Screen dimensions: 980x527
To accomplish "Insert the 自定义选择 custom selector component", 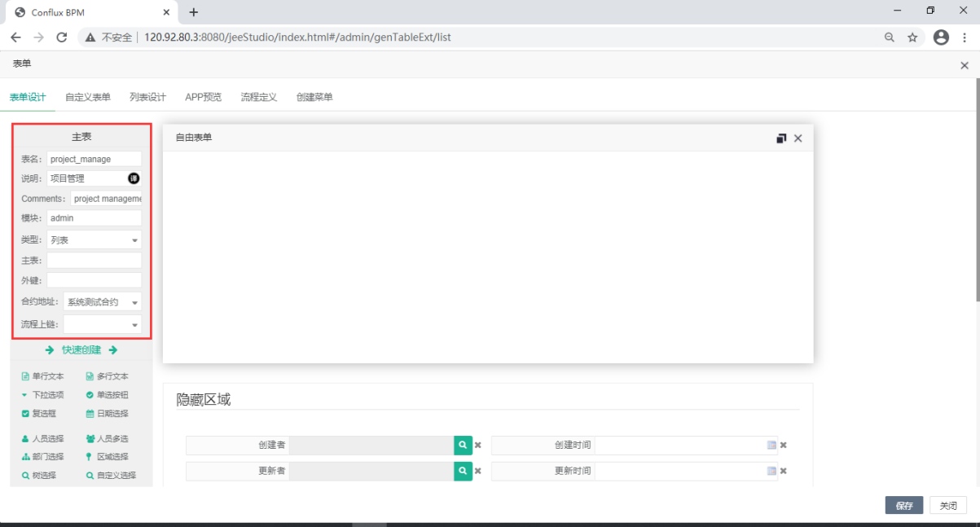I will click(111, 476).
